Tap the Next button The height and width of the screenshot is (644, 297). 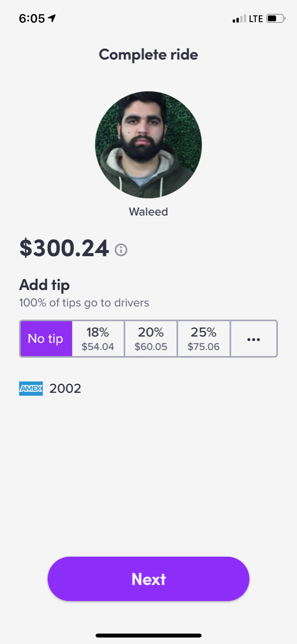click(148, 579)
